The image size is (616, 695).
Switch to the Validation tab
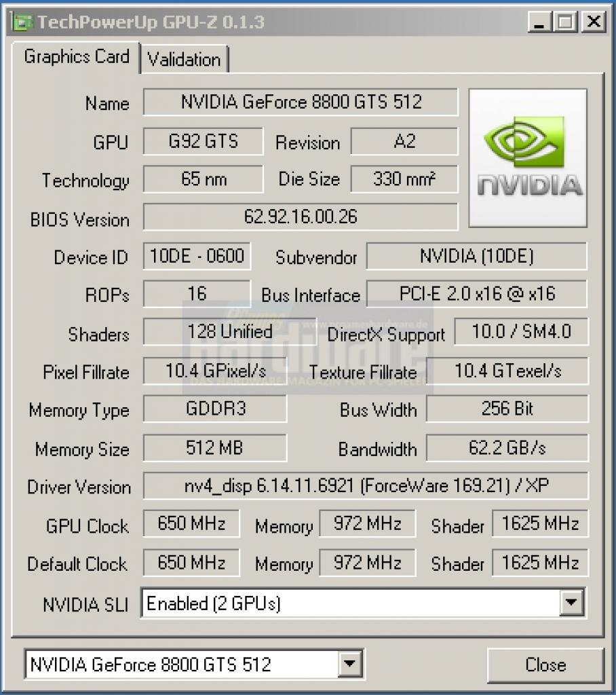point(184,60)
